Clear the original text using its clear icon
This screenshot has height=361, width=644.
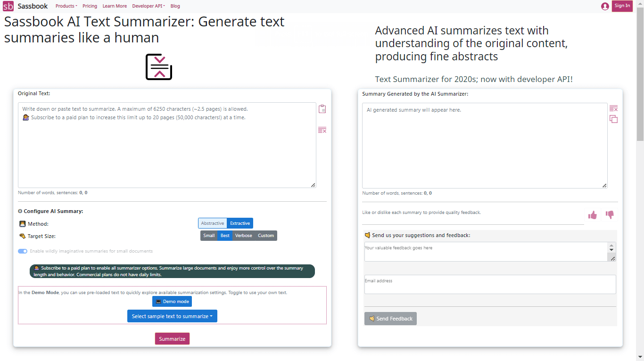click(322, 130)
